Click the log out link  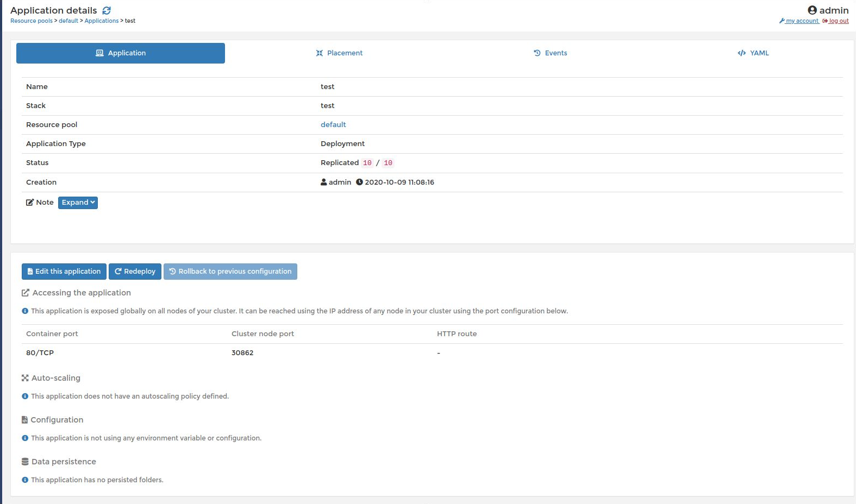(839, 21)
